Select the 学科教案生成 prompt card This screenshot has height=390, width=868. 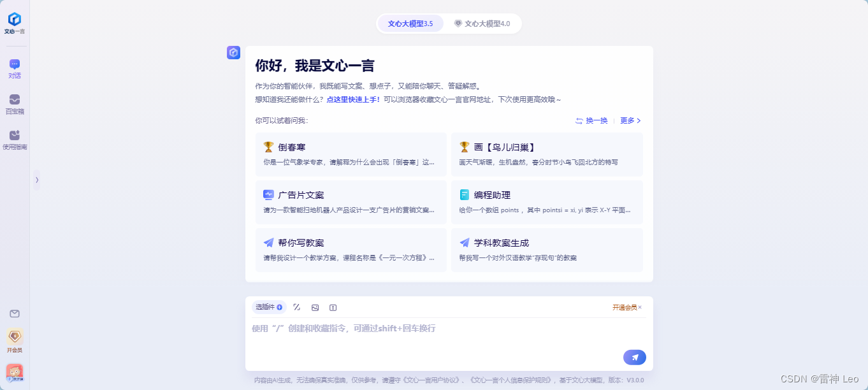tap(547, 250)
